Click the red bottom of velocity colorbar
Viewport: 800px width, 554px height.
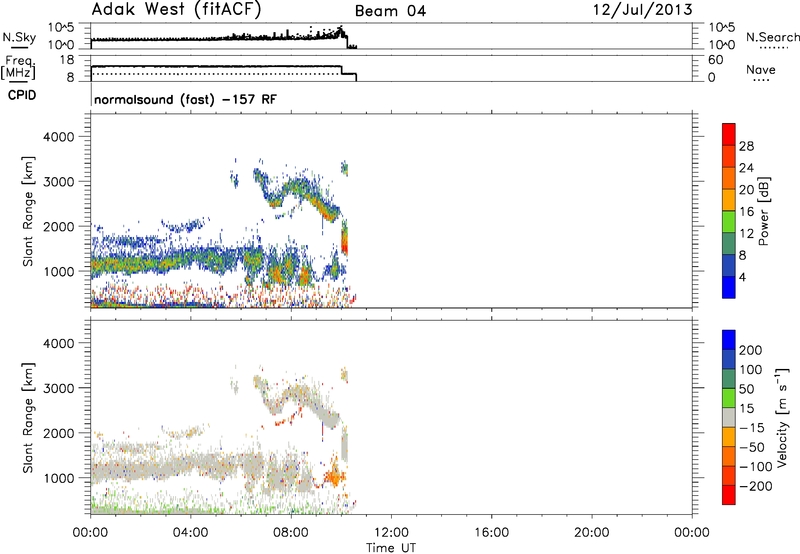click(729, 495)
